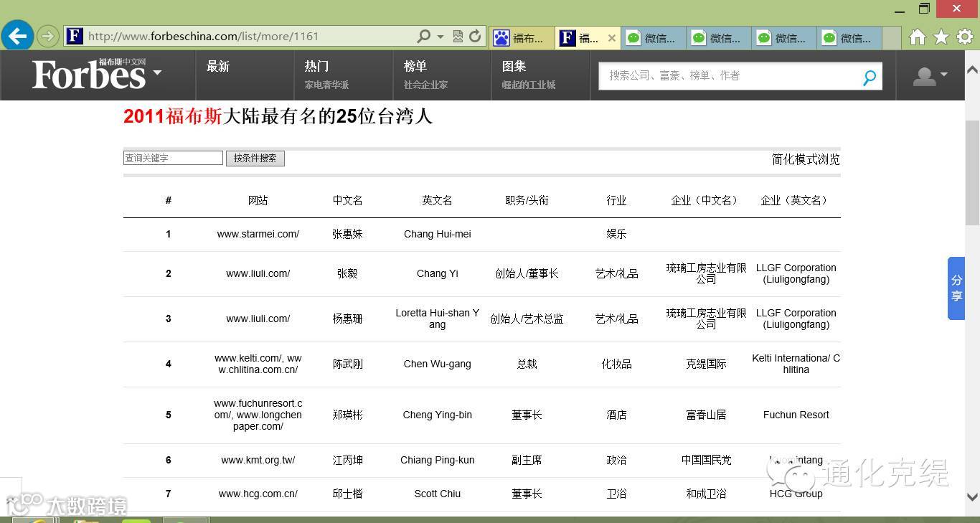This screenshot has width=980, height=523.
Task: Click the Scott Chiu English name cell
Action: 438,494
